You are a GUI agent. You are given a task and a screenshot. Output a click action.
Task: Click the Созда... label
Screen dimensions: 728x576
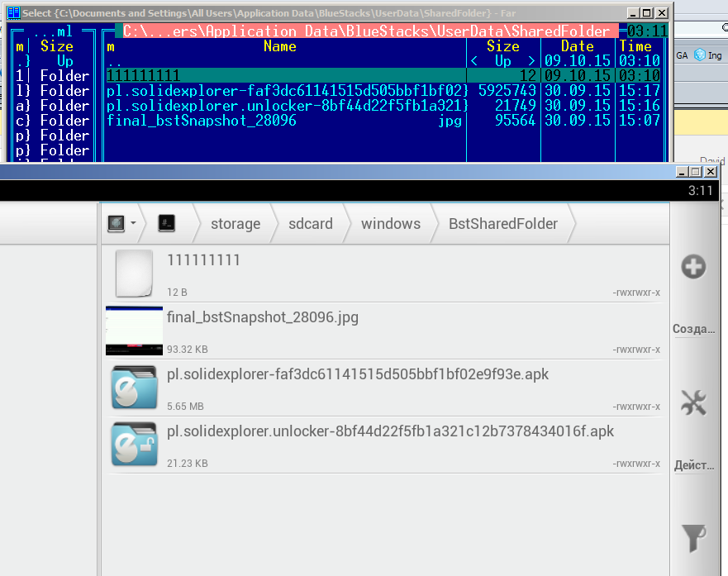coord(693,329)
